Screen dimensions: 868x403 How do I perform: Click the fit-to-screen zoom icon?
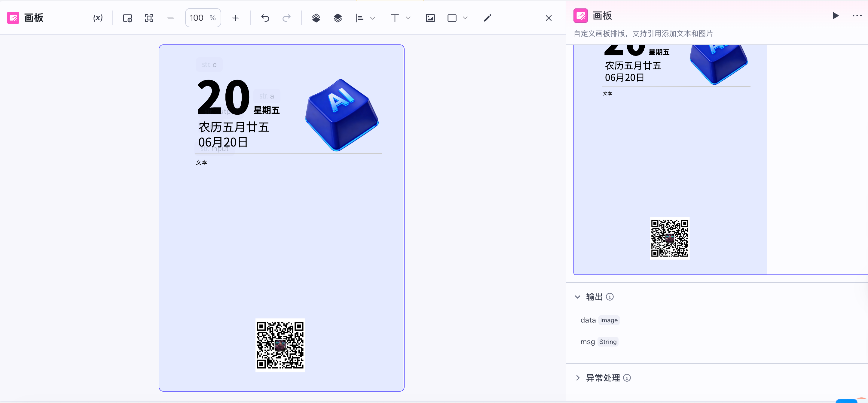pos(149,18)
